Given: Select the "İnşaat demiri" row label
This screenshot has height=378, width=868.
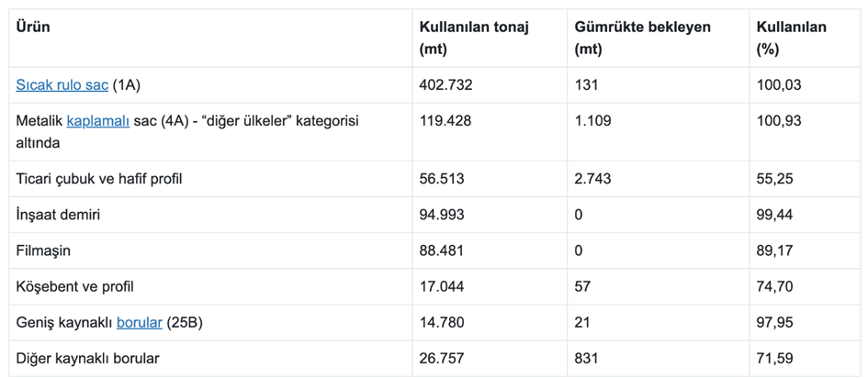Looking at the screenshot, I should pyautogui.click(x=58, y=215).
